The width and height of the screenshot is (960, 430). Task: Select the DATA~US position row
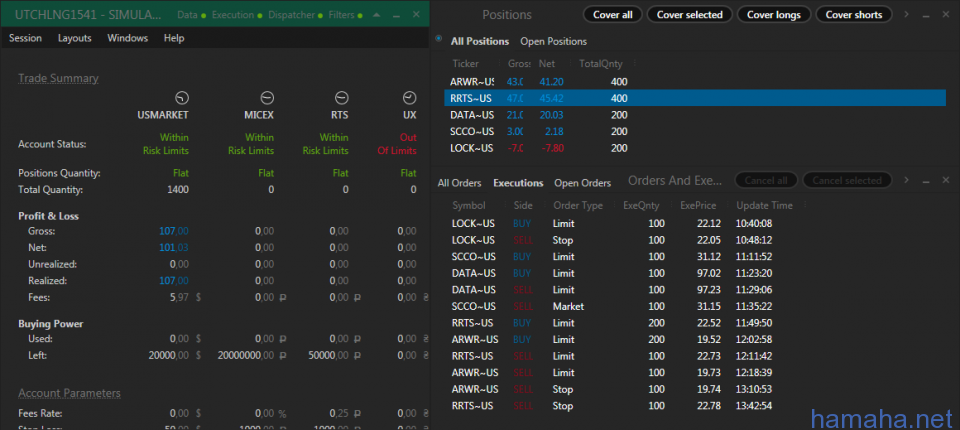pyautogui.click(x=694, y=115)
